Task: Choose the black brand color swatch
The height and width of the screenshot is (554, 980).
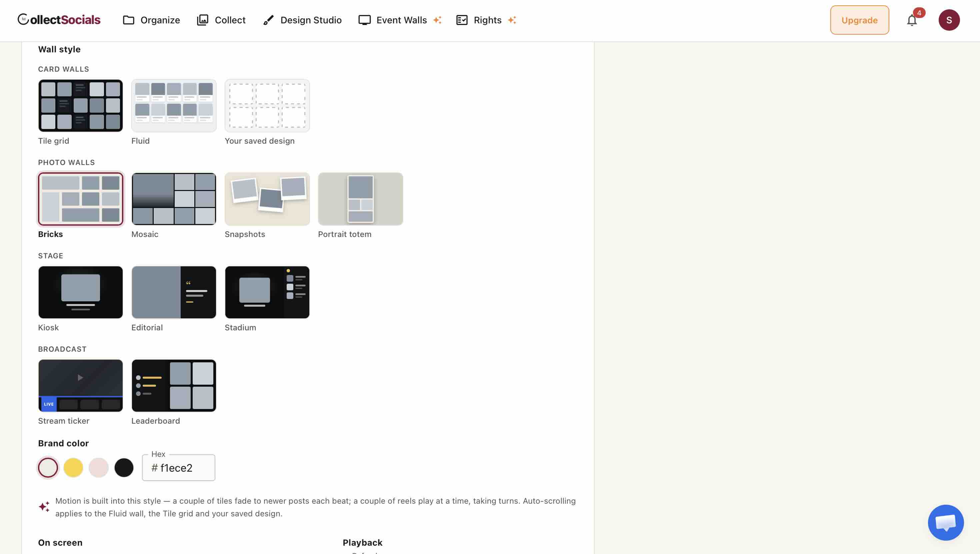Action: click(124, 468)
